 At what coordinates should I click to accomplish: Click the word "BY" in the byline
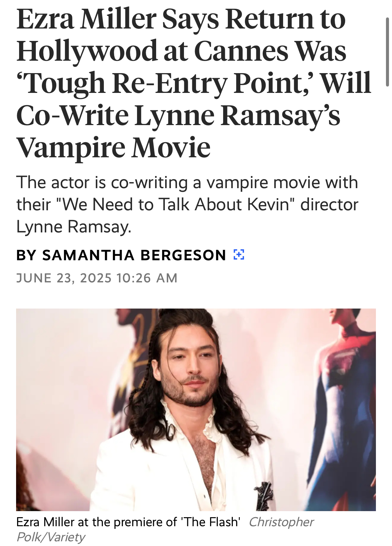26,255
